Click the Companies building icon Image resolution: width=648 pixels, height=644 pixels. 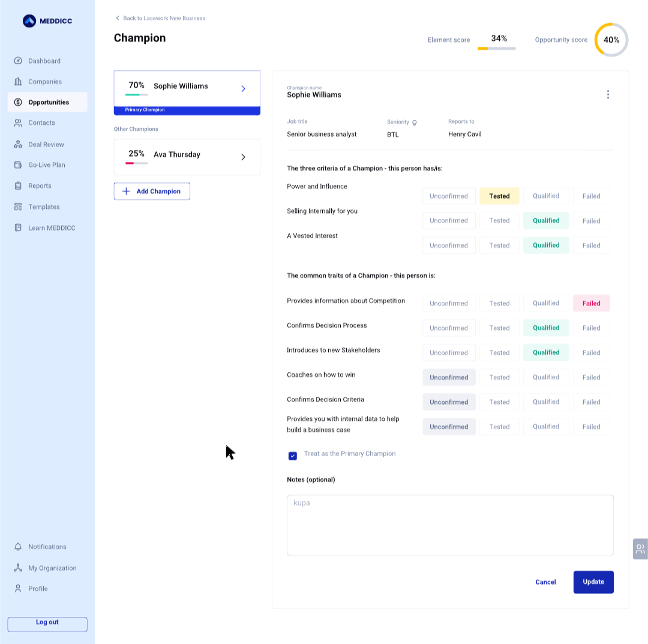(x=18, y=82)
